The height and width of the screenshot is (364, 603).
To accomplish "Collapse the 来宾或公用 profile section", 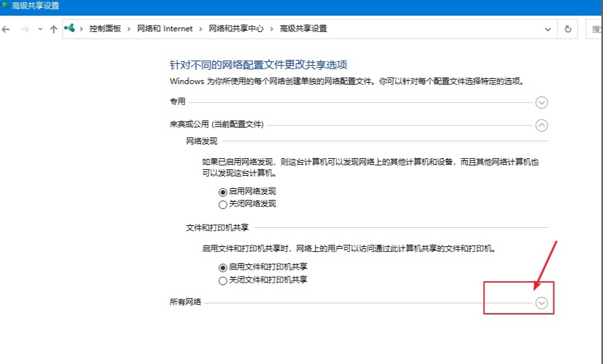I will coord(541,125).
